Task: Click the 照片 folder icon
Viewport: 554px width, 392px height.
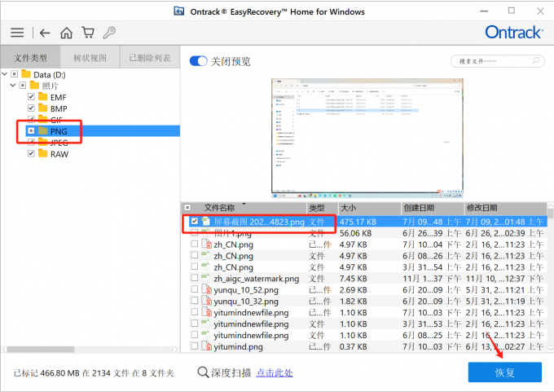Action: tap(34, 86)
